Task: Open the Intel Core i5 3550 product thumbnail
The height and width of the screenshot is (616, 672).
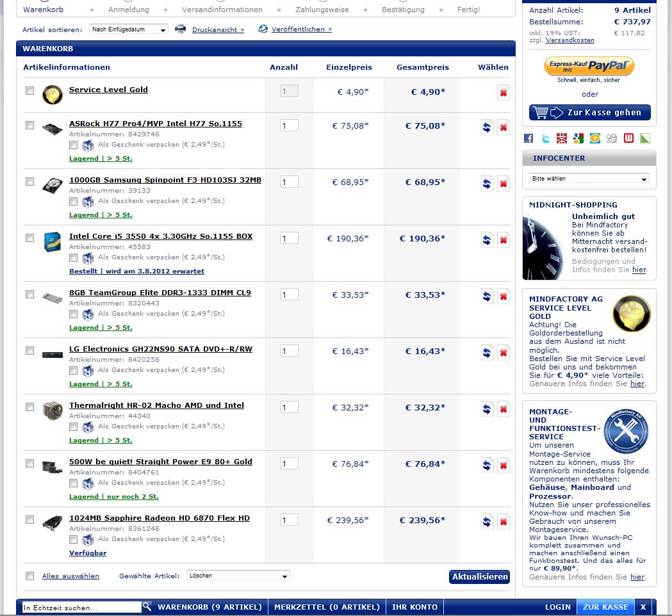Action: pyautogui.click(x=53, y=241)
